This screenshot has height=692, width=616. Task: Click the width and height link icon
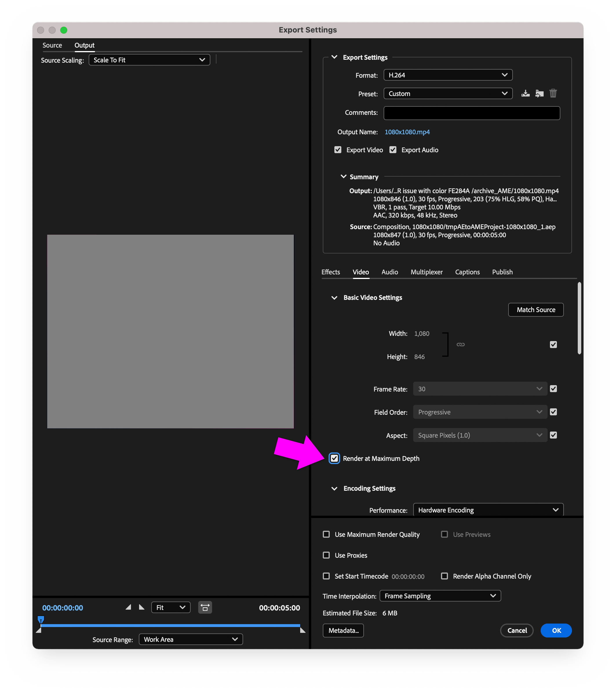coord(461,344)
